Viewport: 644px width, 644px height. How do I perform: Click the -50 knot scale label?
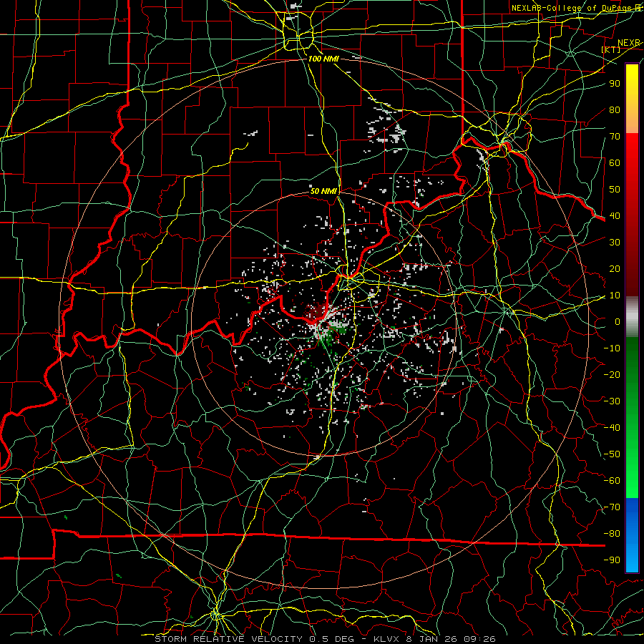click(x=612, y=454)
